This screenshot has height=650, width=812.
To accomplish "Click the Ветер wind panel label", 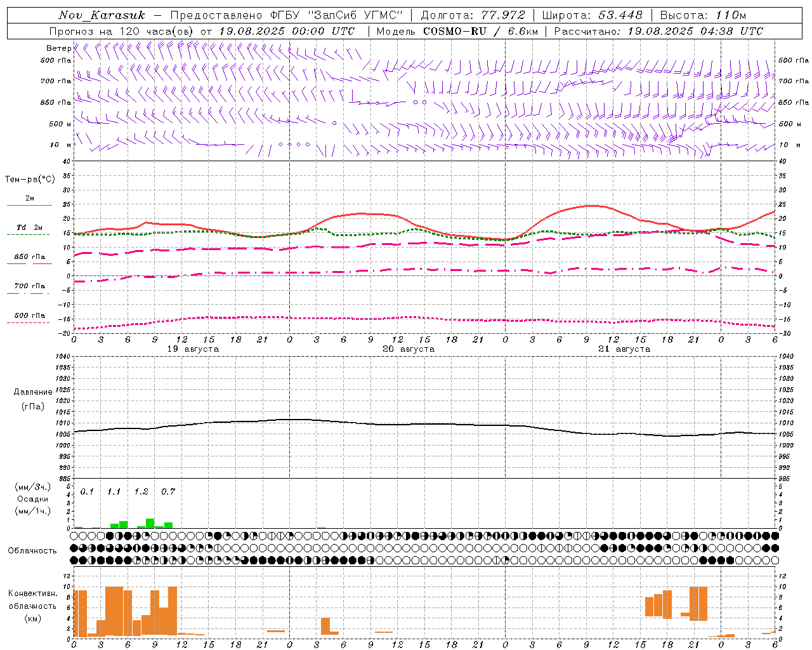I will click(58, 48).
